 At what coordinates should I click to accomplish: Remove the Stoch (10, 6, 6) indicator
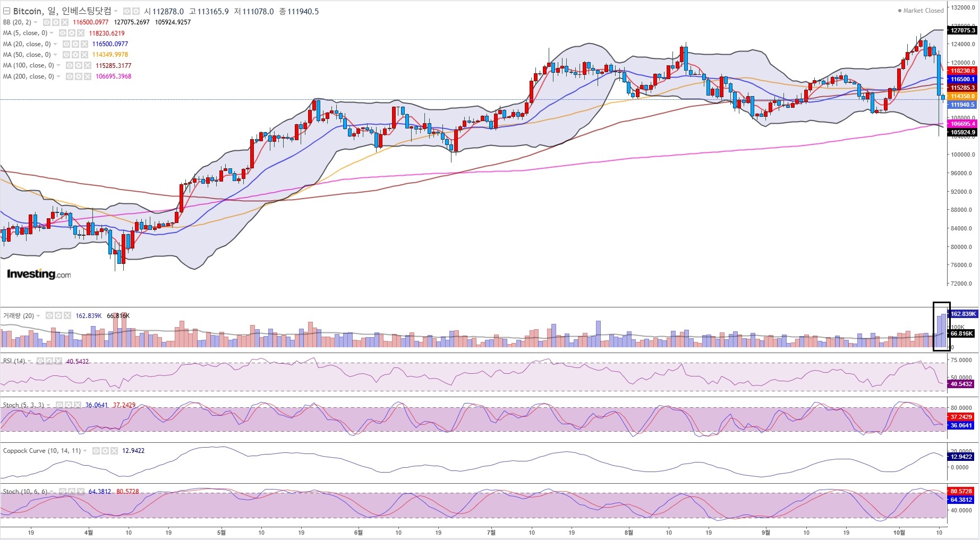point(80,492)
